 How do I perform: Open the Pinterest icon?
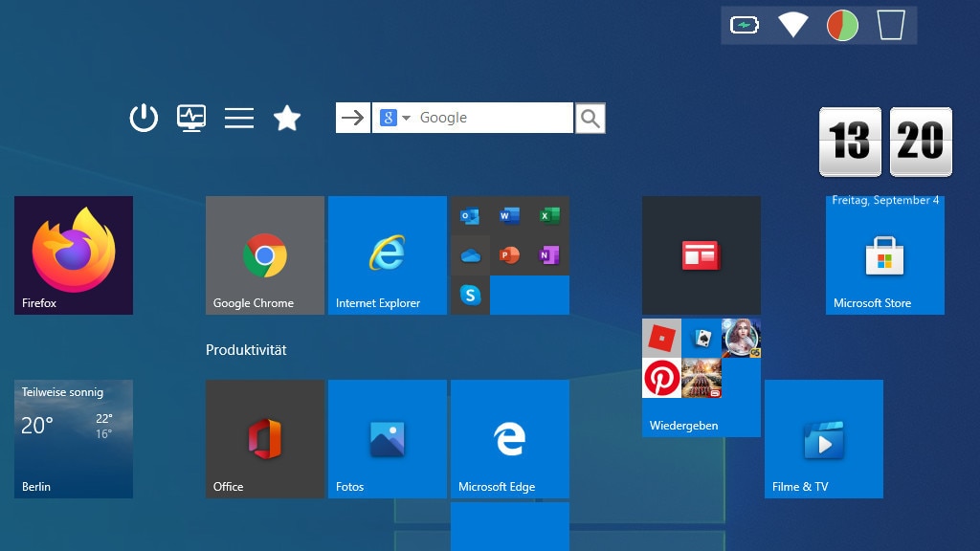point(662,377)
